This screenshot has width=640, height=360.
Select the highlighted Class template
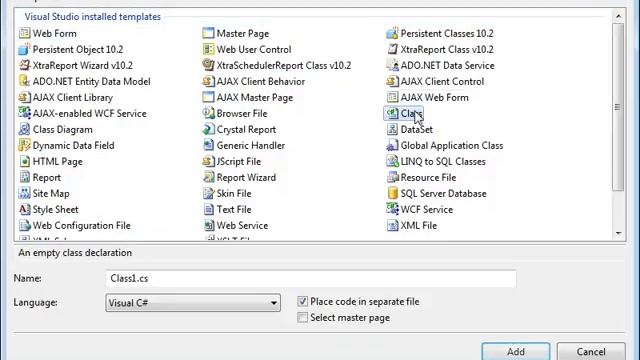(403, 113)
